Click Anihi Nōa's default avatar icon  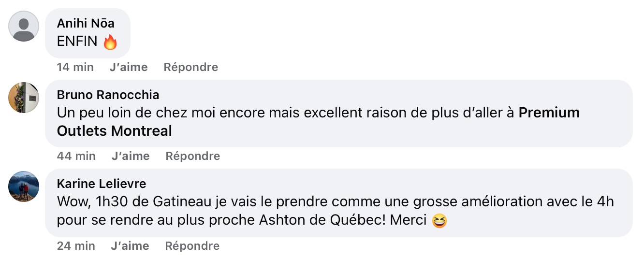pyautogui.click(x=24, y=26)
